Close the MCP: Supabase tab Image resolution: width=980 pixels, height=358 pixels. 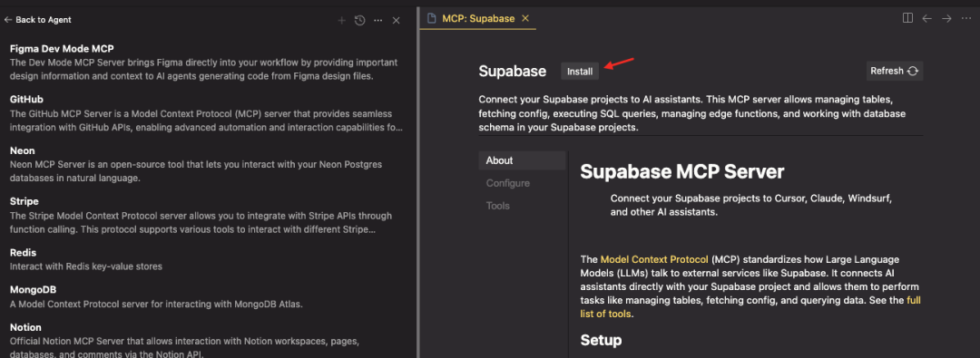click(x=525, y=19)
